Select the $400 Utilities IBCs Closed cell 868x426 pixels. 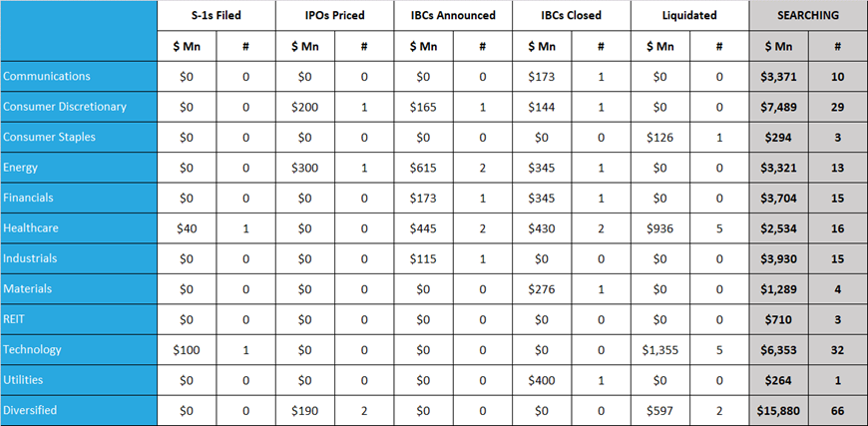[542, 380]
